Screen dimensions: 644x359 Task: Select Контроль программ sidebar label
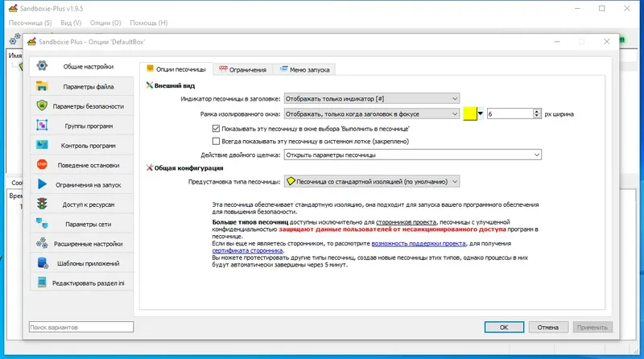[89, 146]
